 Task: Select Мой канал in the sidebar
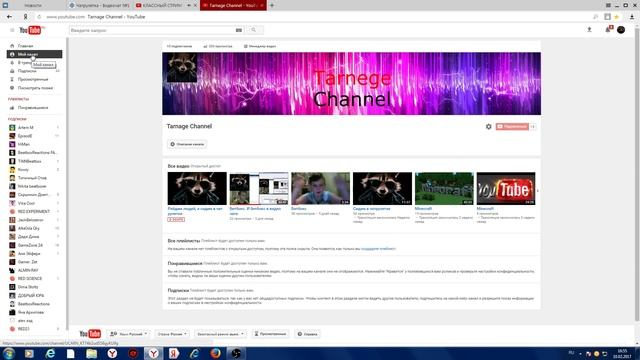point(34,54)
